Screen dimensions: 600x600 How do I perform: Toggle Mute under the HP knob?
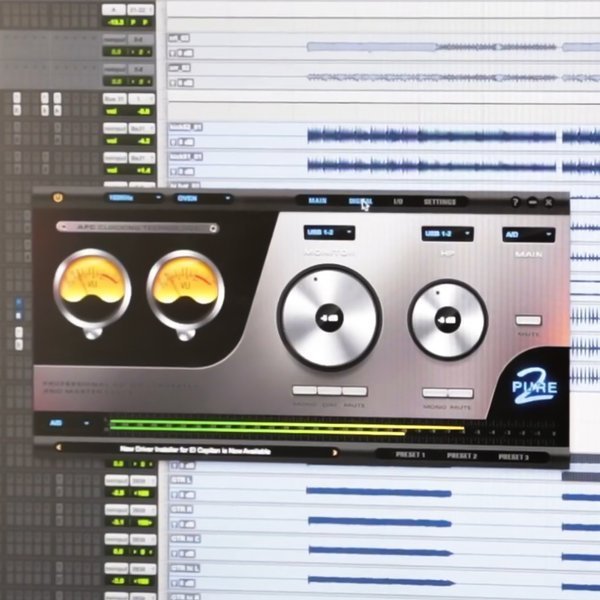461,393
